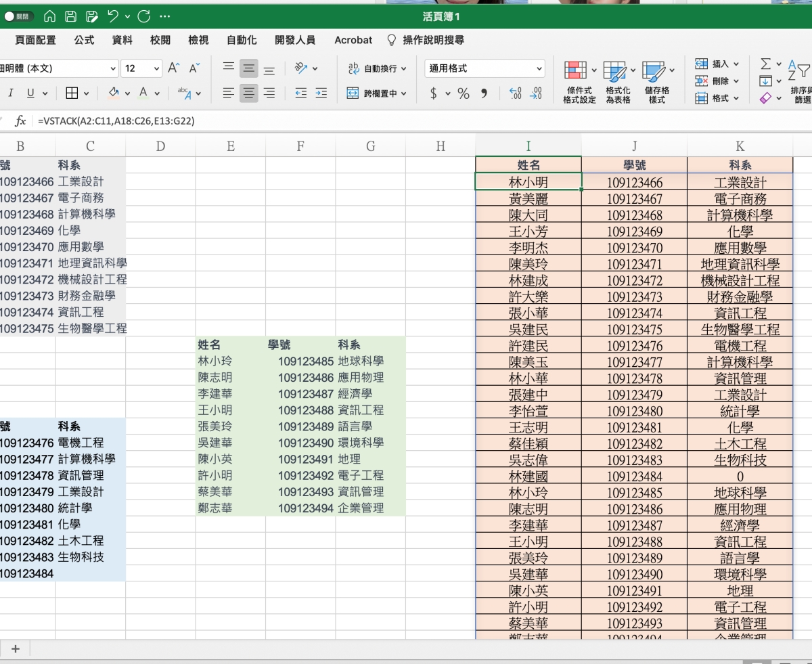Image resolution: width=812 pixels, height=664 pixels.
Task: Toggle italic formatting
Action: (x=11, y=93)
